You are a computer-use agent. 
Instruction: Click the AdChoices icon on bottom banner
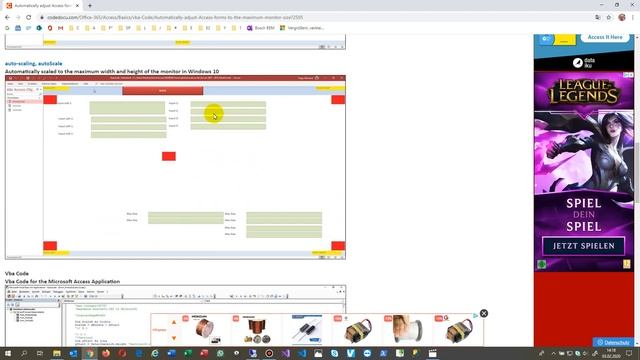[476, 316]
